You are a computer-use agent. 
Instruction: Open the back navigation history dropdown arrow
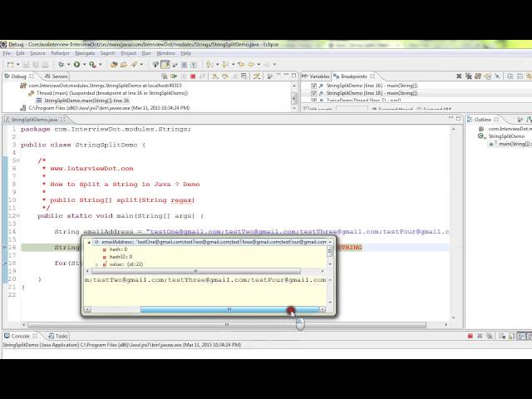coord(259,64)
